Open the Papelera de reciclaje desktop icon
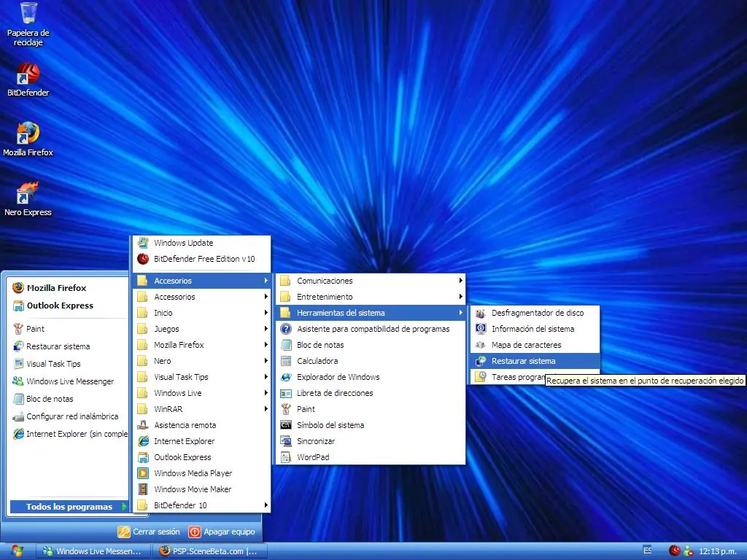The image size is (747, 560). coord(28,24)
